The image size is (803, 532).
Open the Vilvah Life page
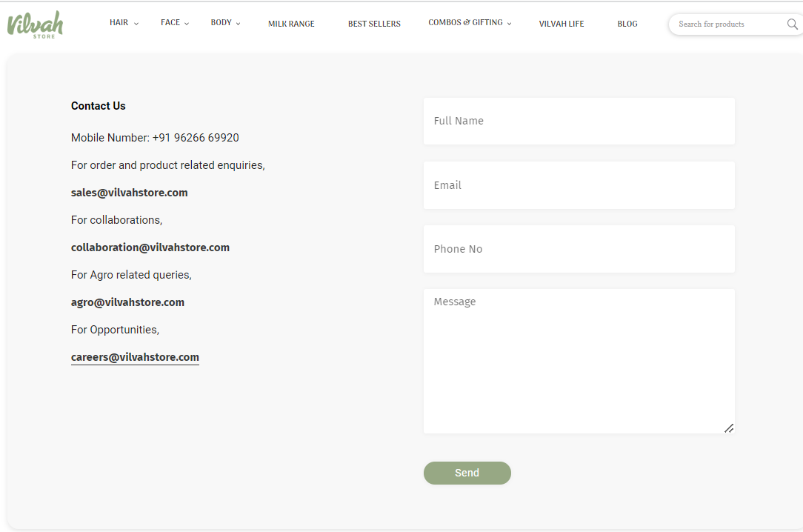tap(561, 24)
